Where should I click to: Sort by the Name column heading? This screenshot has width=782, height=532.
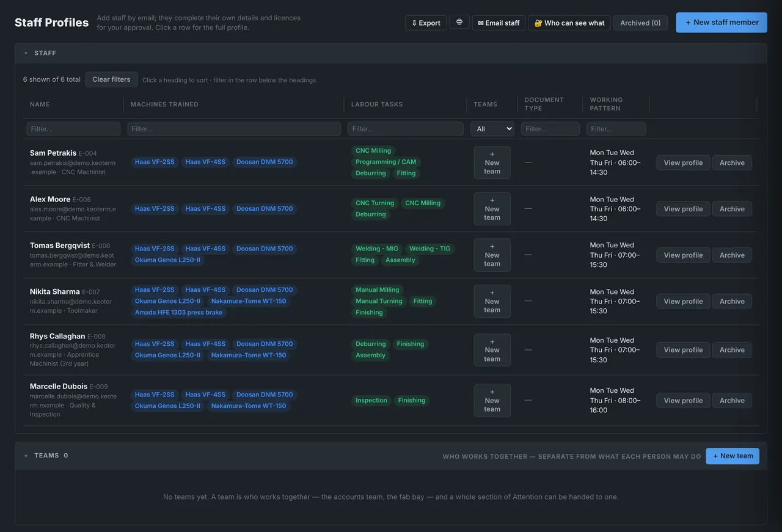coord(40,104)
